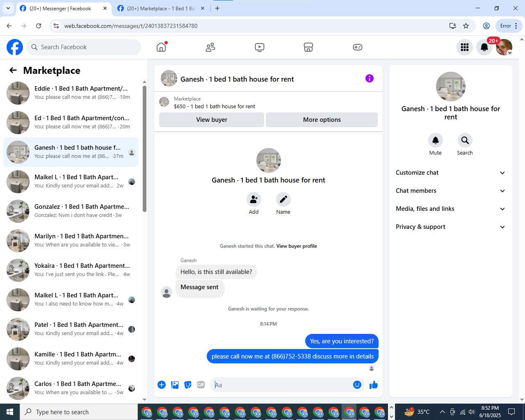Open the browser profile icon

486,26
